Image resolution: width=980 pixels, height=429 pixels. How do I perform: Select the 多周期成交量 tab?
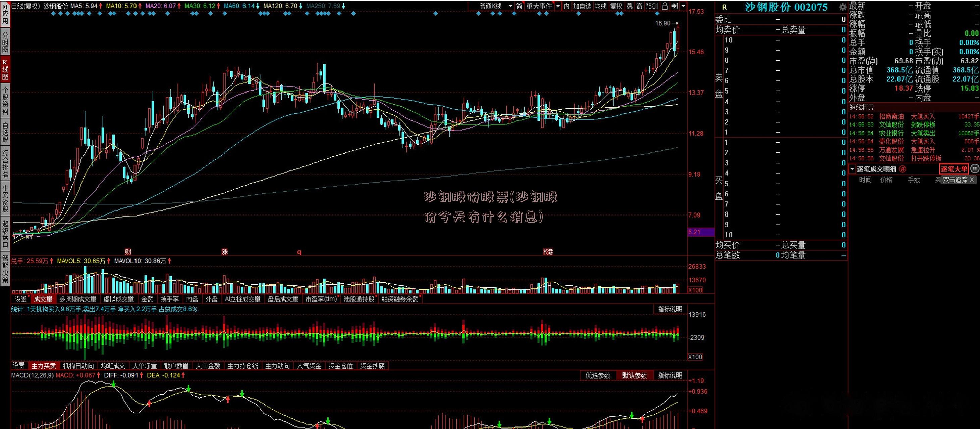[77, 299]
